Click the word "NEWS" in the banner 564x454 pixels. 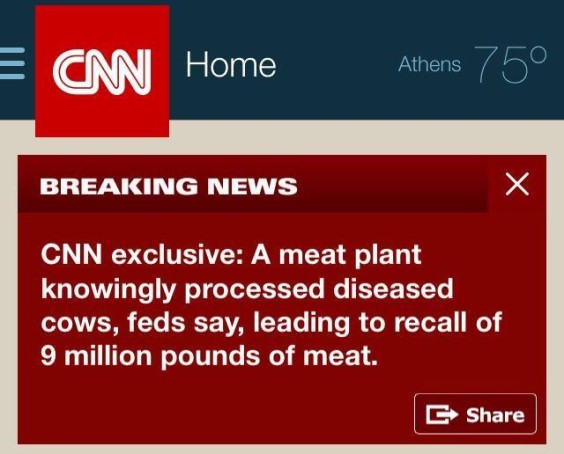pos(252,186)
